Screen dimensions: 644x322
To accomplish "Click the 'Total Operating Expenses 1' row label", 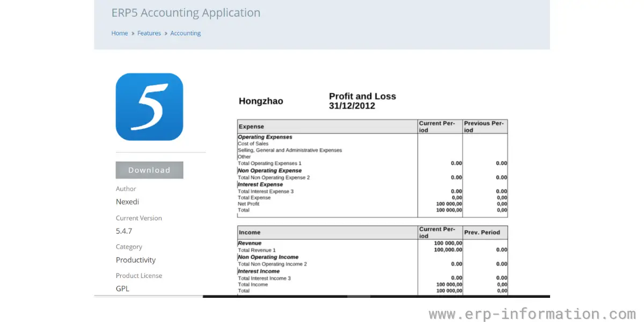I will coord(270,163).
